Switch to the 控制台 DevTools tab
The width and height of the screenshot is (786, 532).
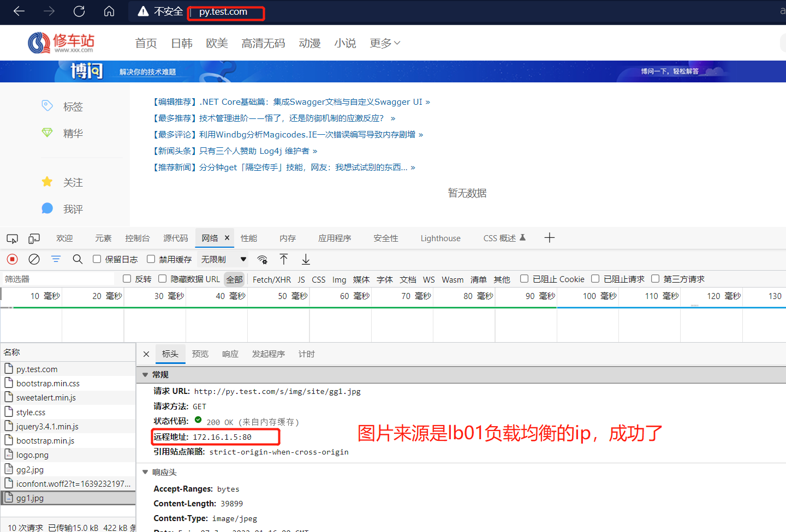click(x=138, y=238)
